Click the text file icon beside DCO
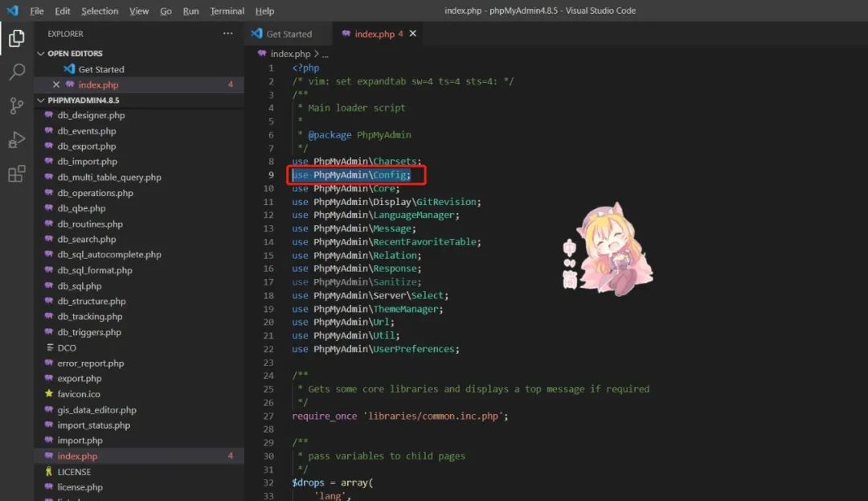Image resolution: width=868 pixels, height=501 pixels. point(50,347)
